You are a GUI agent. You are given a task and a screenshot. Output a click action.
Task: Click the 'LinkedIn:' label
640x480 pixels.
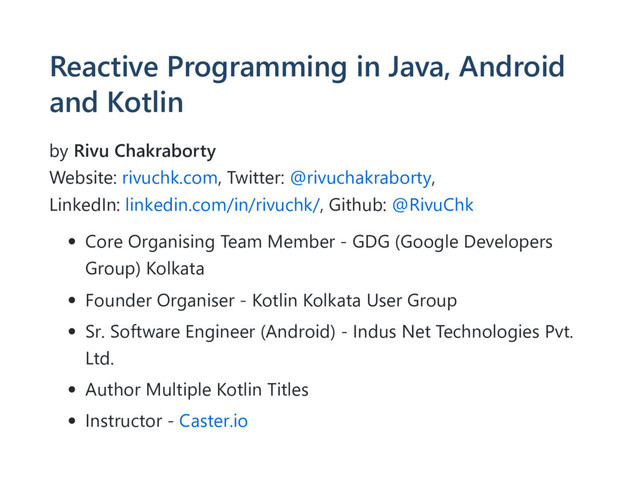tap(85, 205)
